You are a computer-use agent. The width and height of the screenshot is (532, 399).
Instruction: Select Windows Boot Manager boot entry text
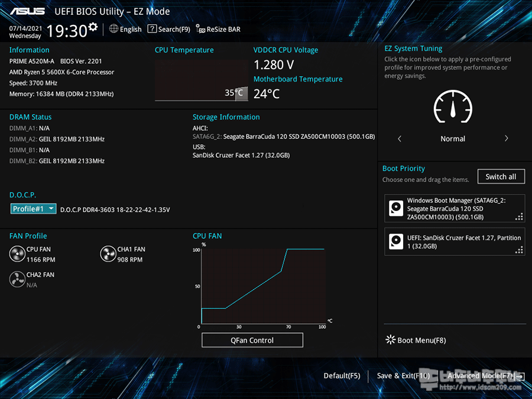click(456, 209)
